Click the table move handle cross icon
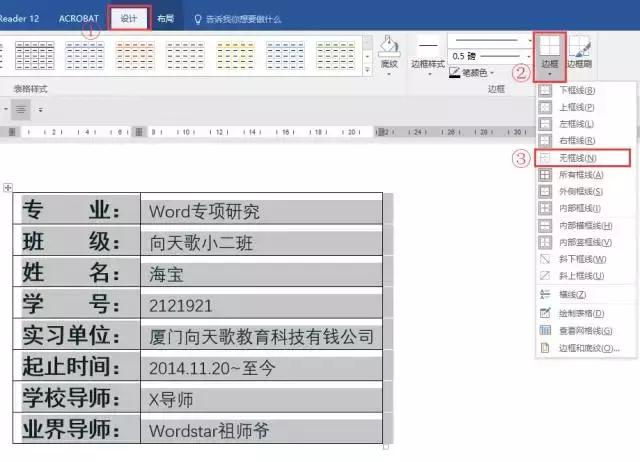This screenshot has height=462, width=640. click(x=8, y=188)
